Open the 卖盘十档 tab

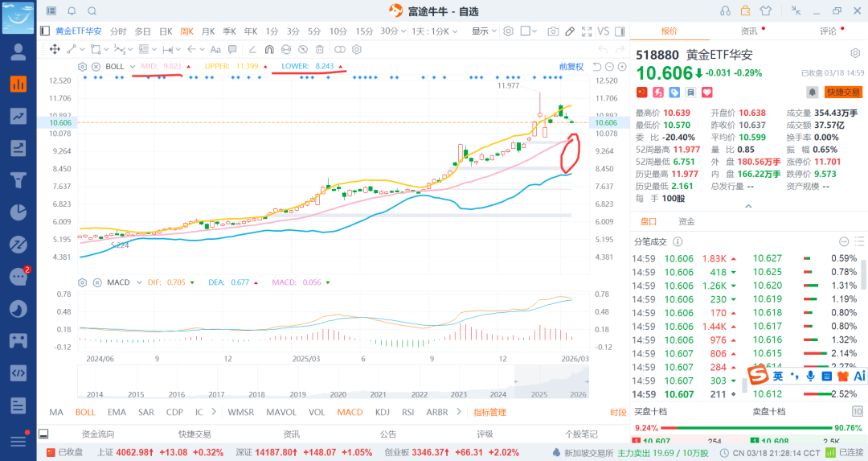point(769,412)
